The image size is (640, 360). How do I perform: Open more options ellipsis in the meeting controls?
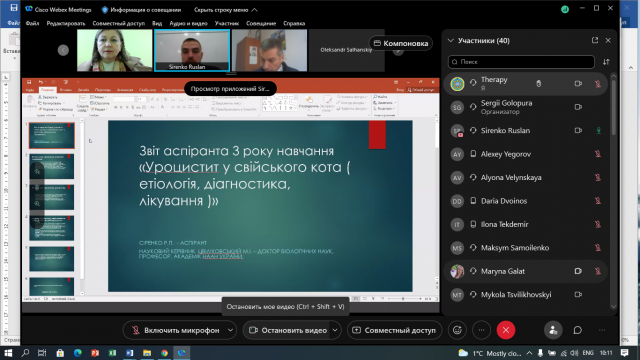[x=482, y=330]
